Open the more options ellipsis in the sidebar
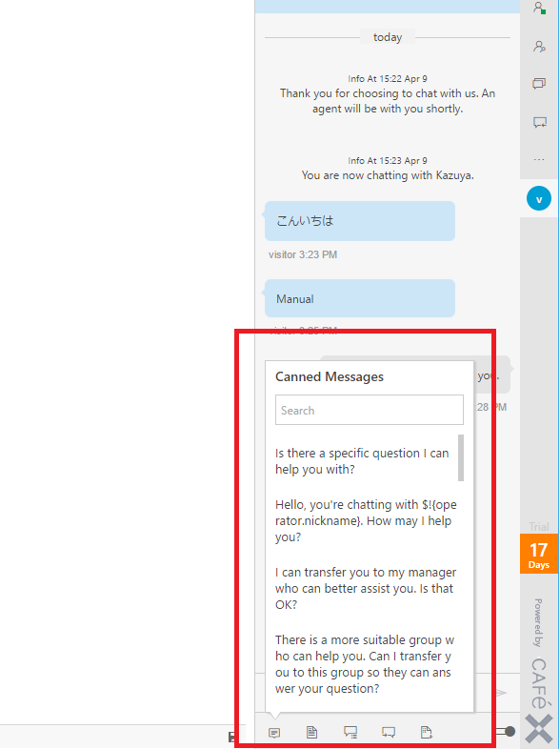This screenshot has width=560, height=749. [x=539, y=159]
